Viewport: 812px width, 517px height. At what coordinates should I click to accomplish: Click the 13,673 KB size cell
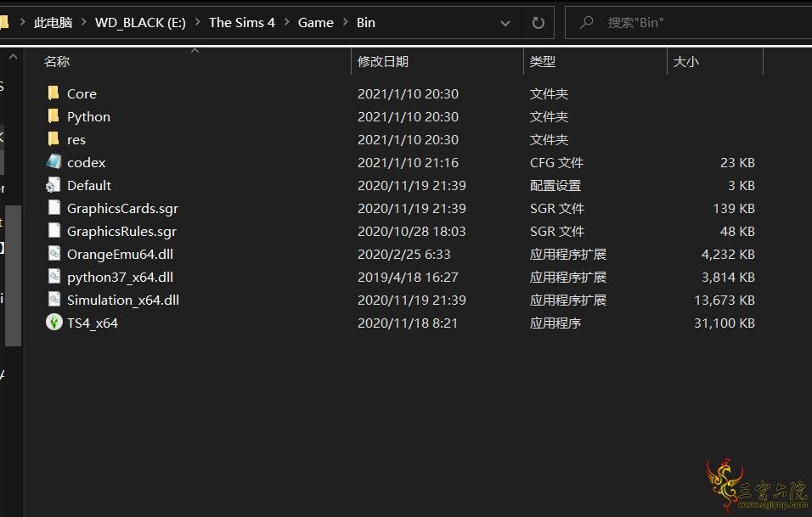[x=724, y=301]
